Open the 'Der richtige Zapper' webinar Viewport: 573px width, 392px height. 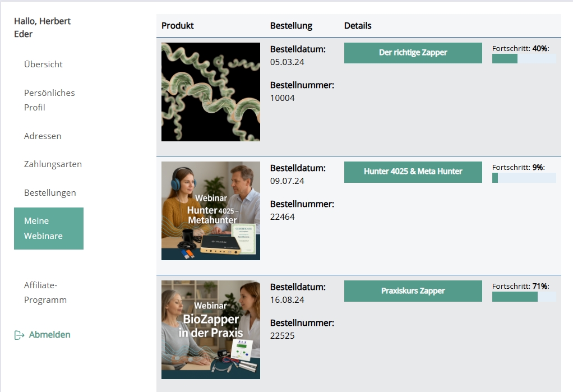[x=413, y=53]
